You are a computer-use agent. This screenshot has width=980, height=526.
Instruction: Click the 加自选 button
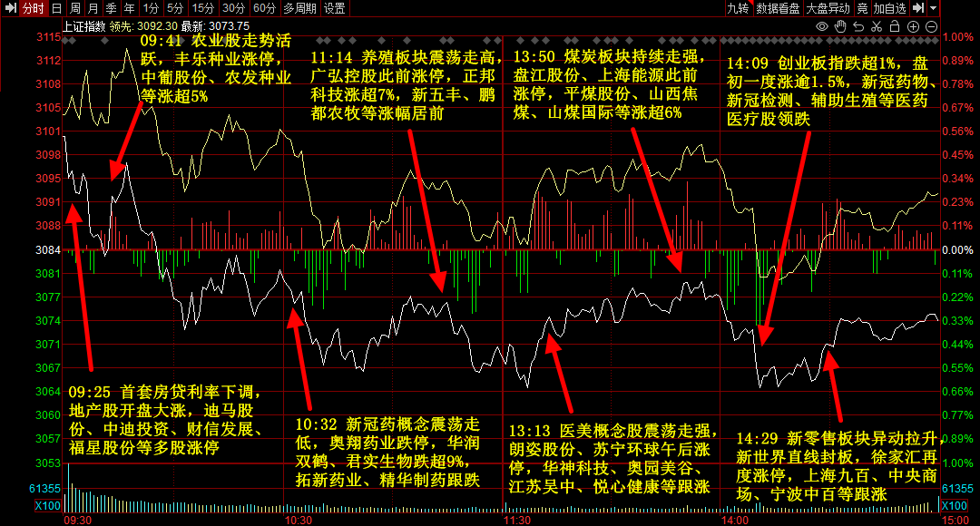tap(890, 8)
